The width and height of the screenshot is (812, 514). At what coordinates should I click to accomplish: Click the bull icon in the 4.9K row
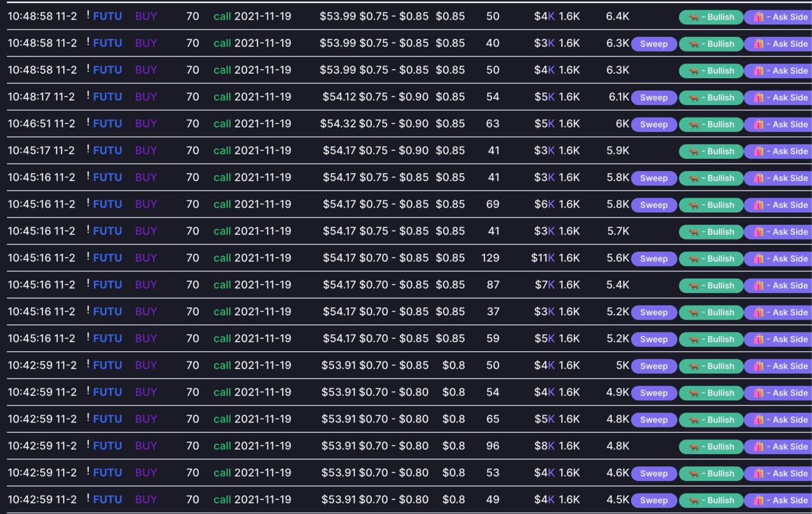[694, 393]
